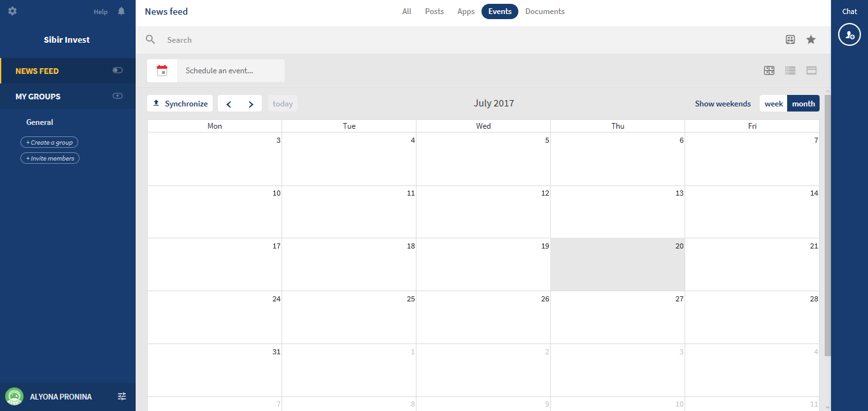Screen dimensions: 868x411
Task: Switch to the All tab
Action: (x=407, y=11)
